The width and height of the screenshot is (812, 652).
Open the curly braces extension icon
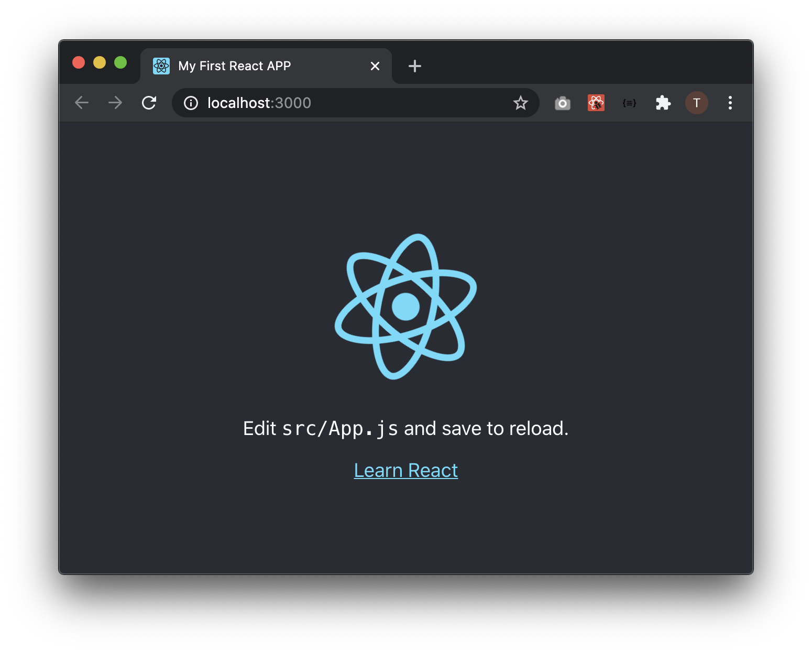pos(629,103)
